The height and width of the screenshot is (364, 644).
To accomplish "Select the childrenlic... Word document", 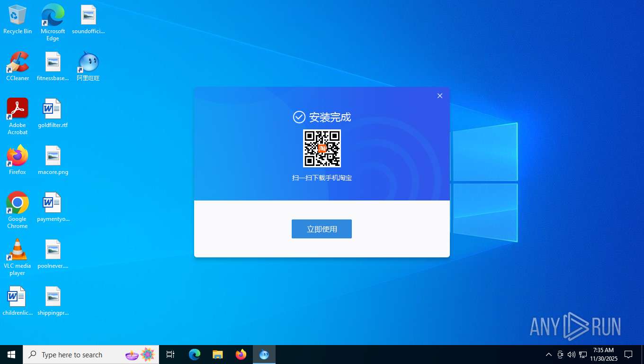I will (18, 301).
